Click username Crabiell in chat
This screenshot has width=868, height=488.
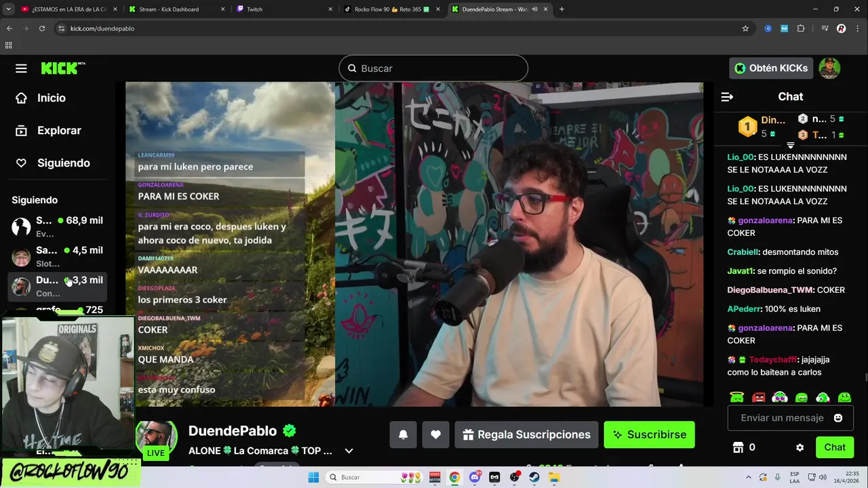point(742,252)
